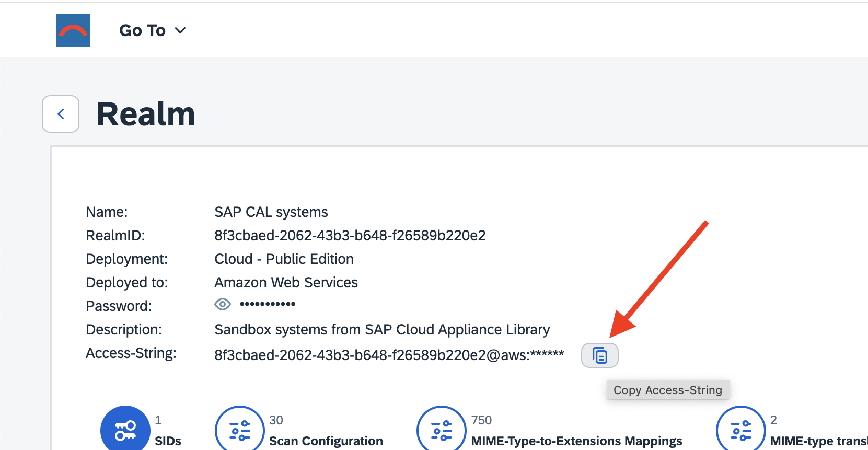The width and height of the screenshot is (868, 450).
Task: Click the red arc logo in the header
Action: point(73,30)
